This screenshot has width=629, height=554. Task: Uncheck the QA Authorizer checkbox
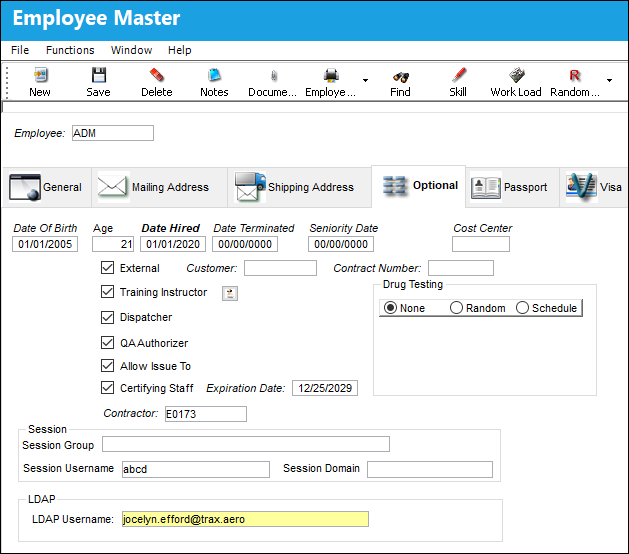click(x=108, y=343)
